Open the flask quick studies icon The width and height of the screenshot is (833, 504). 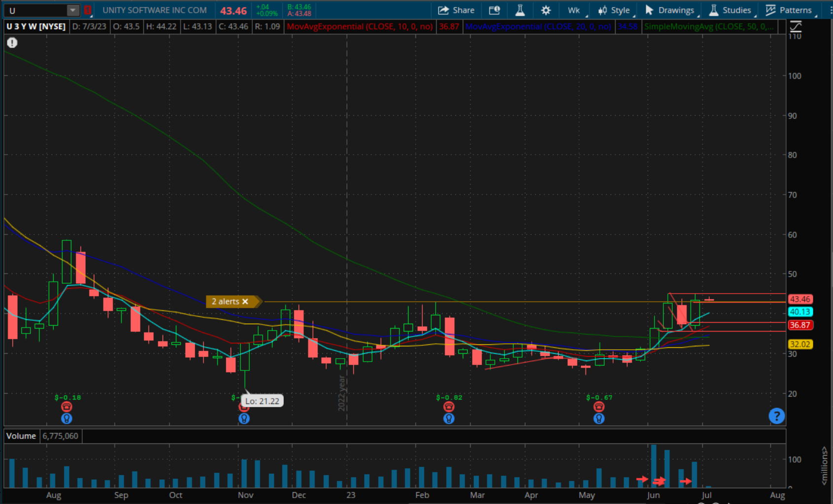[520, 10]
